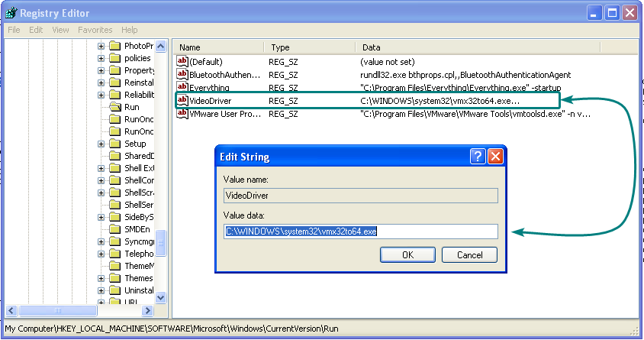Expand the Uninstall key plus sign
This screenshot has height=340, width=644.
(x=101, y=290)
